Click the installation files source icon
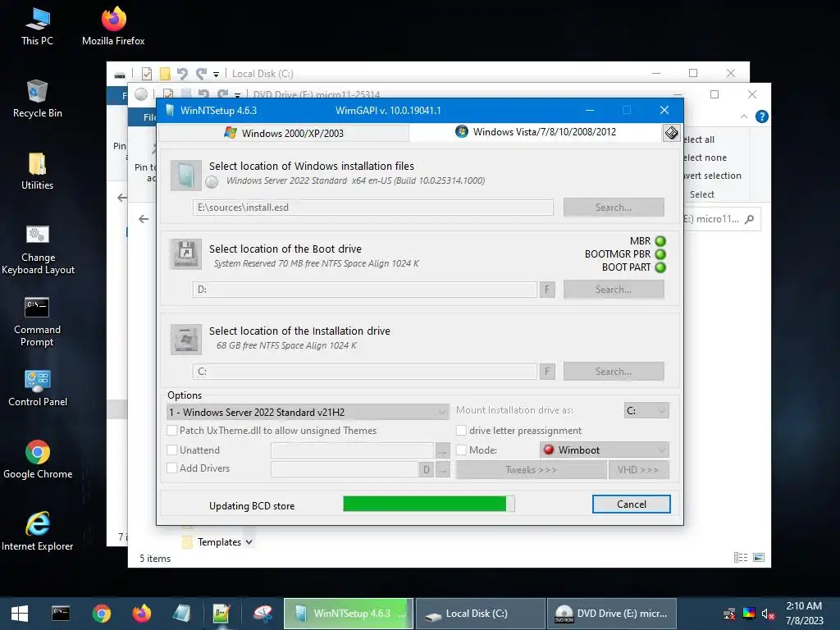Viewport: 840px width, 630px height. coord(186,176)
